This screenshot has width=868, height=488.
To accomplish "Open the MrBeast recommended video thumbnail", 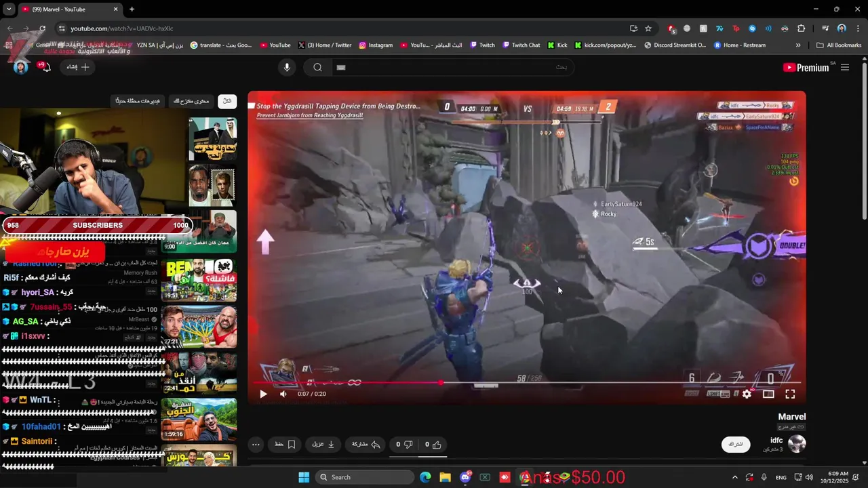I will tap(199, 327).
